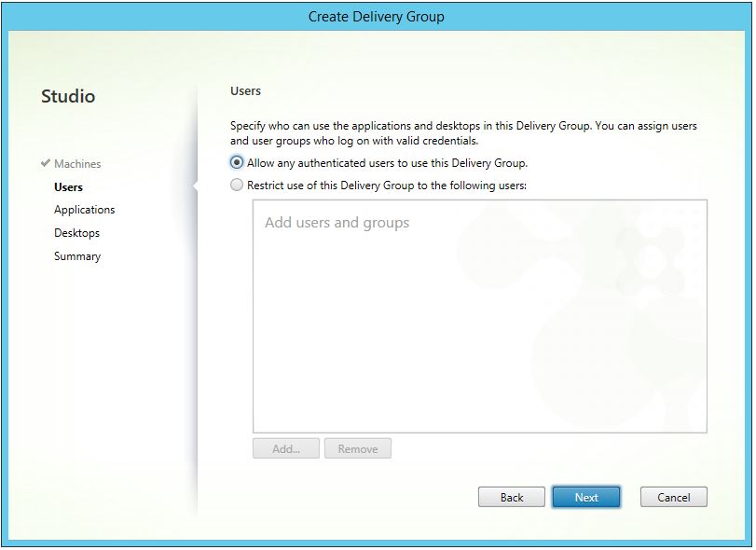
Task: Jump to the Summary step
Action: [x=76, y=255]
